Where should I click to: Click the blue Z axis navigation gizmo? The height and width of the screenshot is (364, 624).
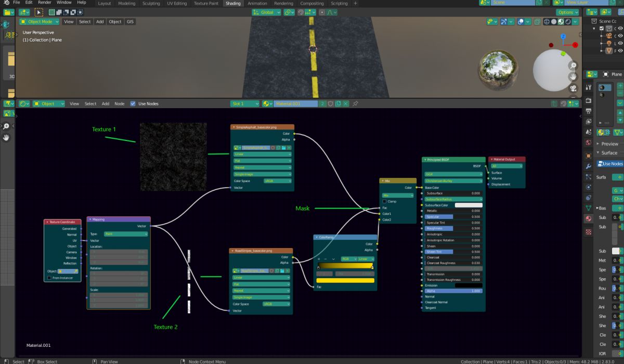pos(563,37)
